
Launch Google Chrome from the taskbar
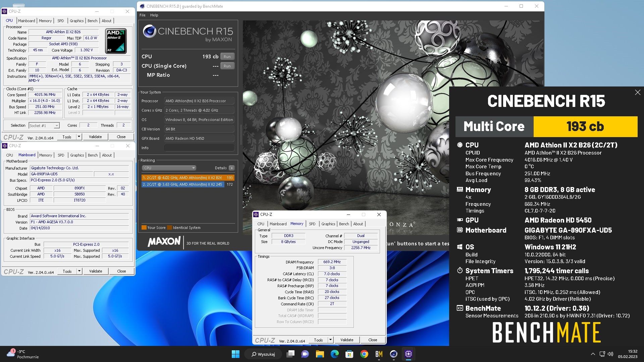[364, 354]
